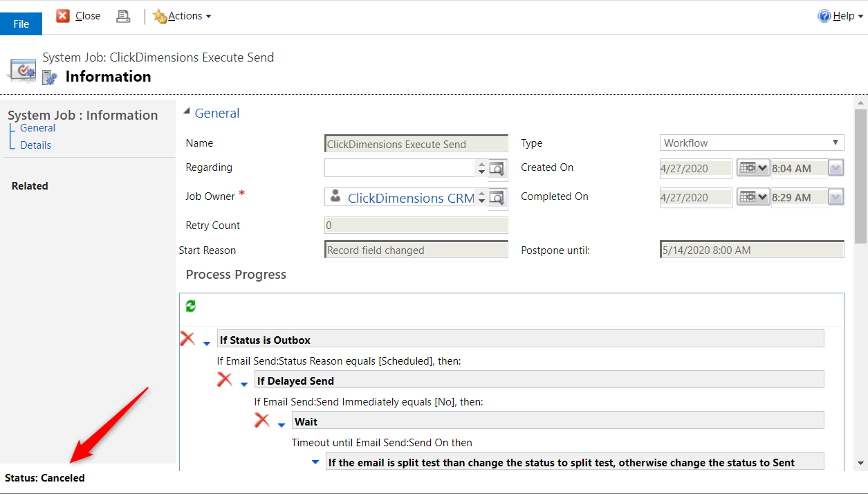868x494 pixels.
Task: Select Details in the sidebar navigation
Action: coord(37,145)
